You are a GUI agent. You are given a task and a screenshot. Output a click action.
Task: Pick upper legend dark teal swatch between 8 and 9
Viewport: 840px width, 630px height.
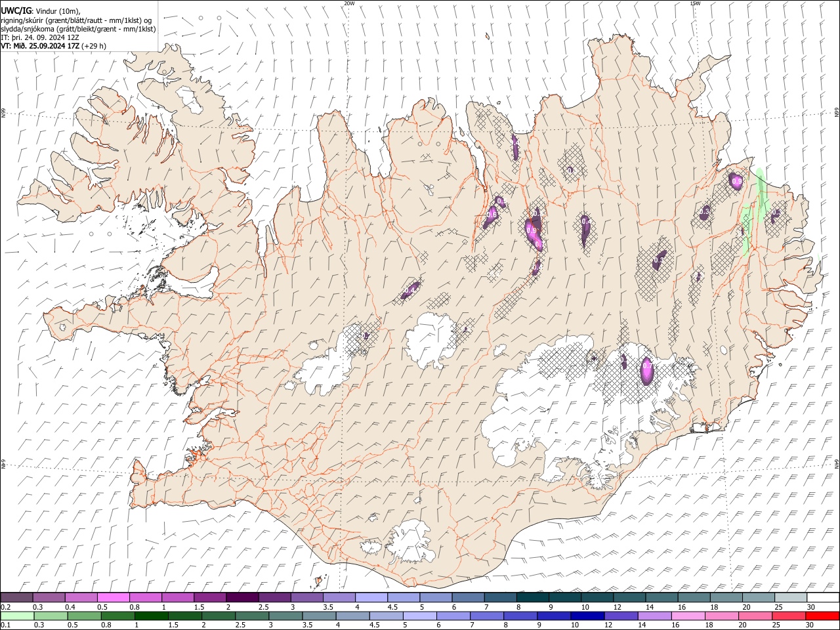tap(533, 597)
